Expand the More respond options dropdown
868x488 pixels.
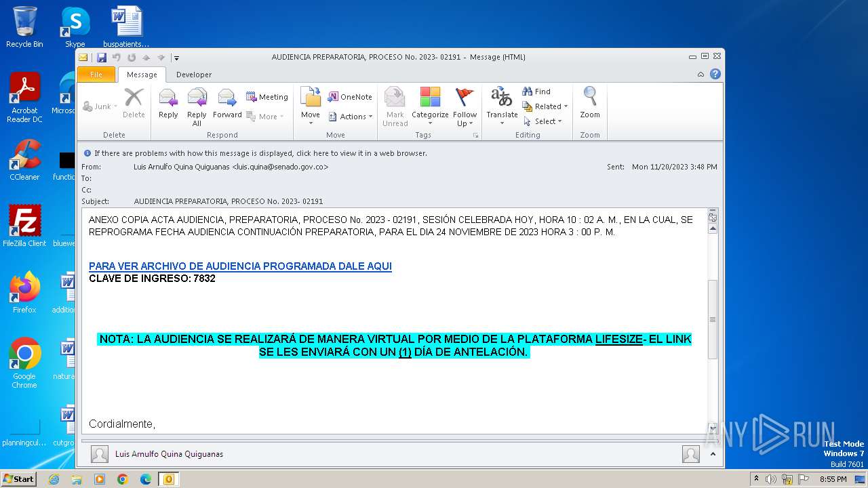tap(264, 117)
